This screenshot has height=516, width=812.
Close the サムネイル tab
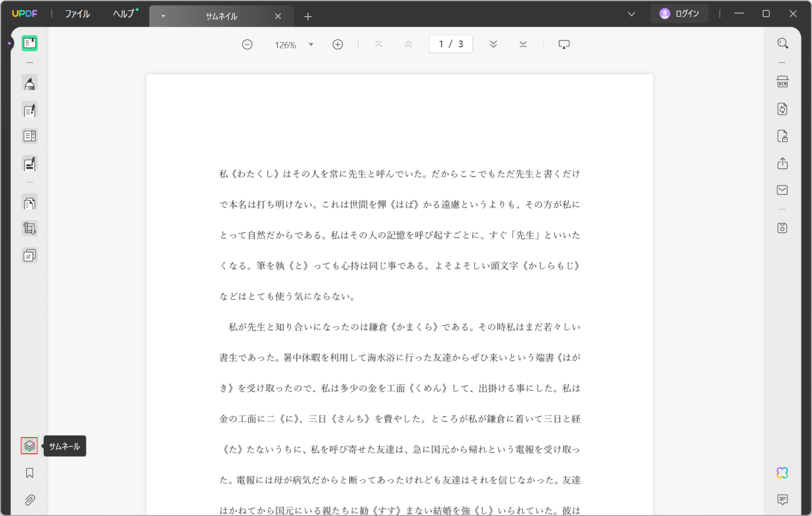[x=278, y=17]
